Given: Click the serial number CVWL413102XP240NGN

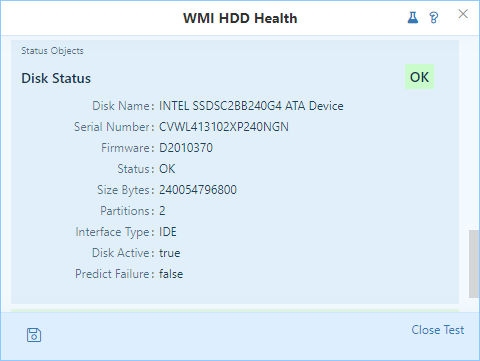Looking at the screenshot, I should pyautogui.click(x=224, y=127).
